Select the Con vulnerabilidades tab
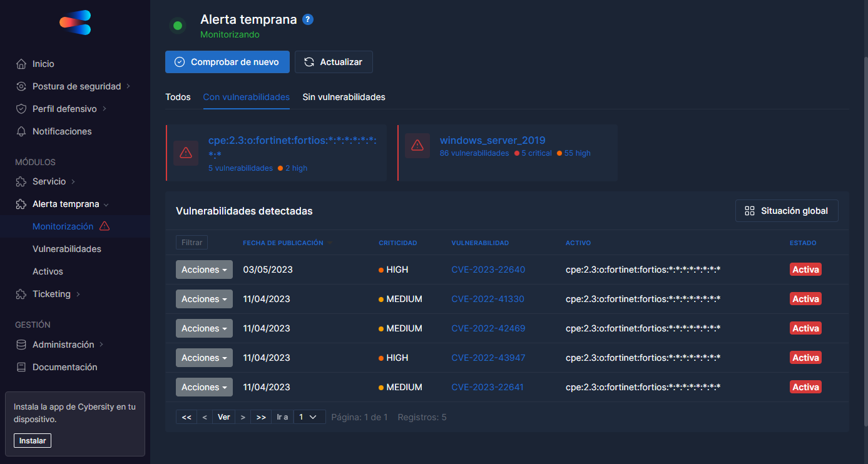This screenshot has width=868, height=464. coord(247,97)
